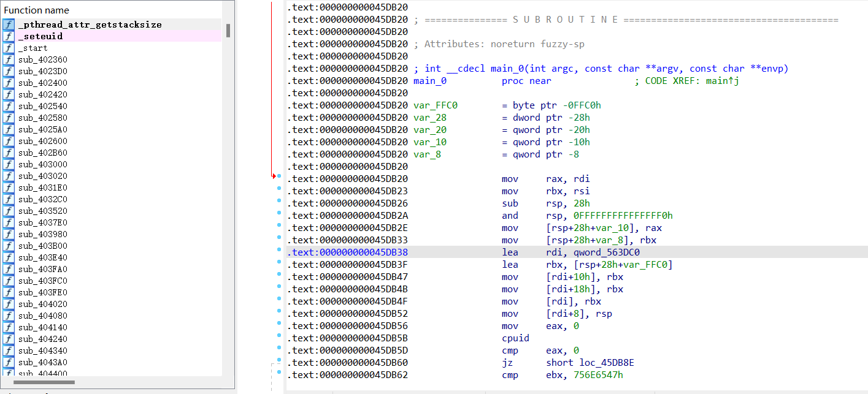
Task: Toggle breakpoint dot on the lea rdi, qword_563DC0 line
Action: pos(278,250)
